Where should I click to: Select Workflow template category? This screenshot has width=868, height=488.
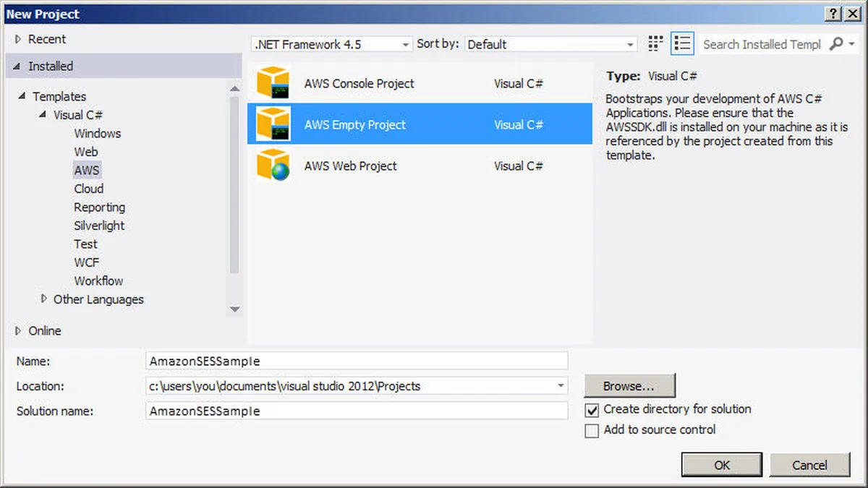pyautogui.click(x=98, y=281)
